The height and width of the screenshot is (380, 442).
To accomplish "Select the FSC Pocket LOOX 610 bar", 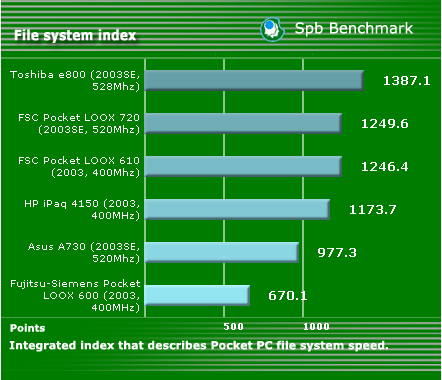I will tap(243, 166).
